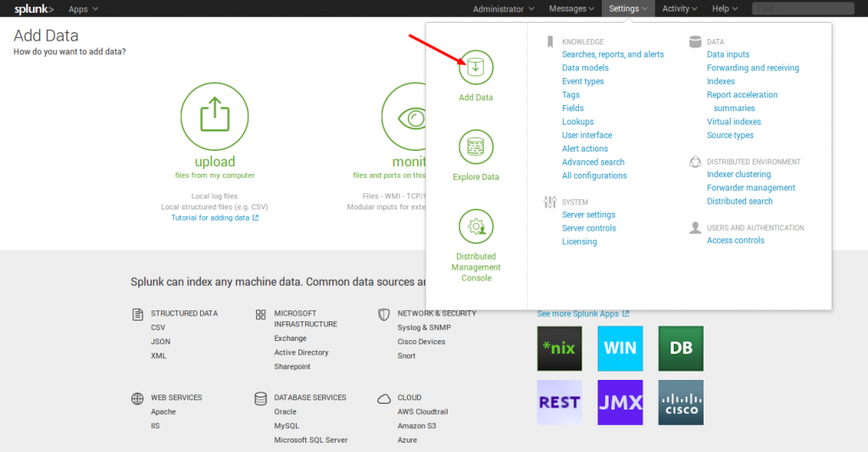This screenshot has width=868, height=452.
Task: Click Report acceleration summaries entry
Action: [x=743, y=102]
